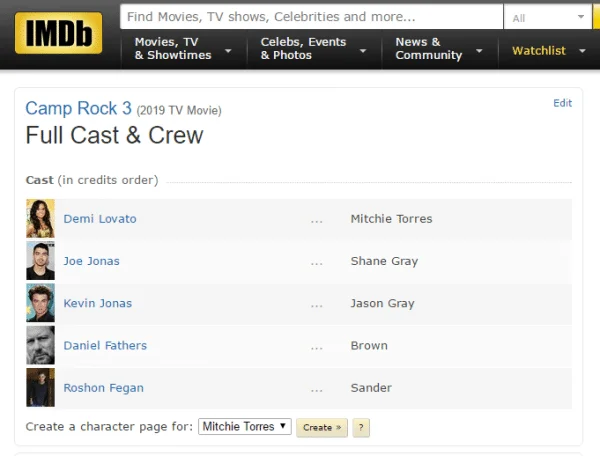Open Demi Lovato's name link

coord(100,219)
